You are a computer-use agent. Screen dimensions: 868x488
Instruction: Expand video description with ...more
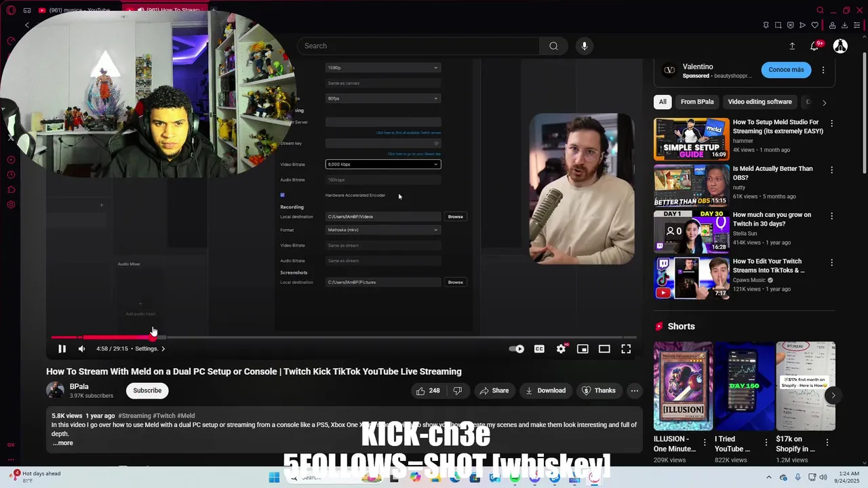(x=62, y=443)
